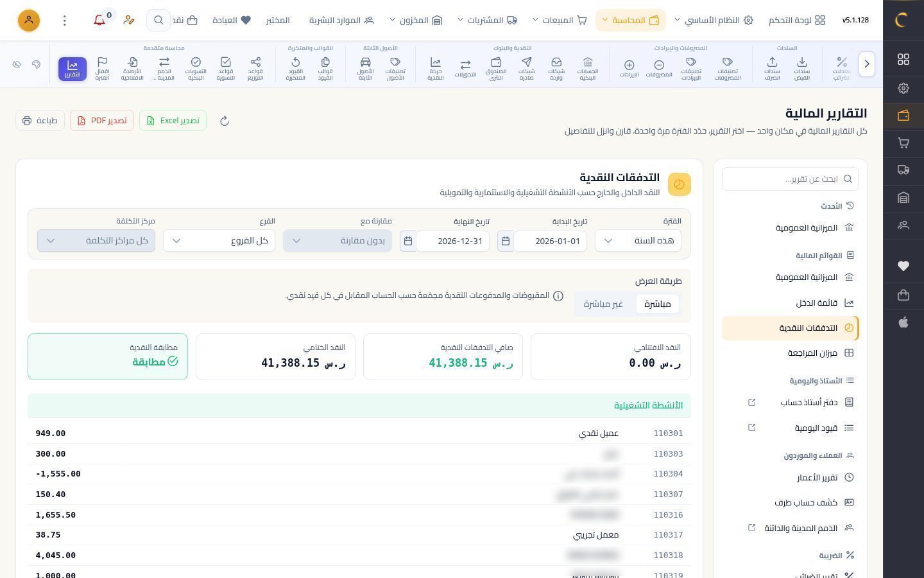Toggle the hidden-eye visibility icon in ribbon
This screenshot has width=924, height=578.
(17, 65)
